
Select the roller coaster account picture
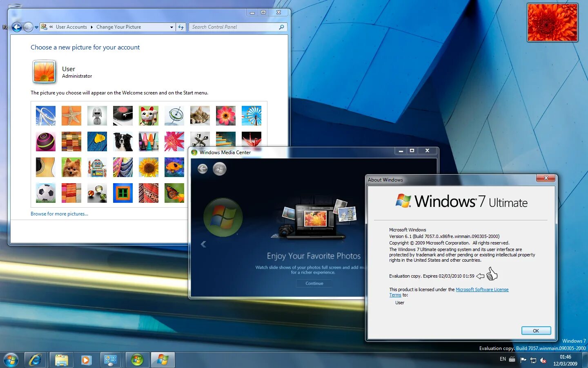[x=45, y=116]
